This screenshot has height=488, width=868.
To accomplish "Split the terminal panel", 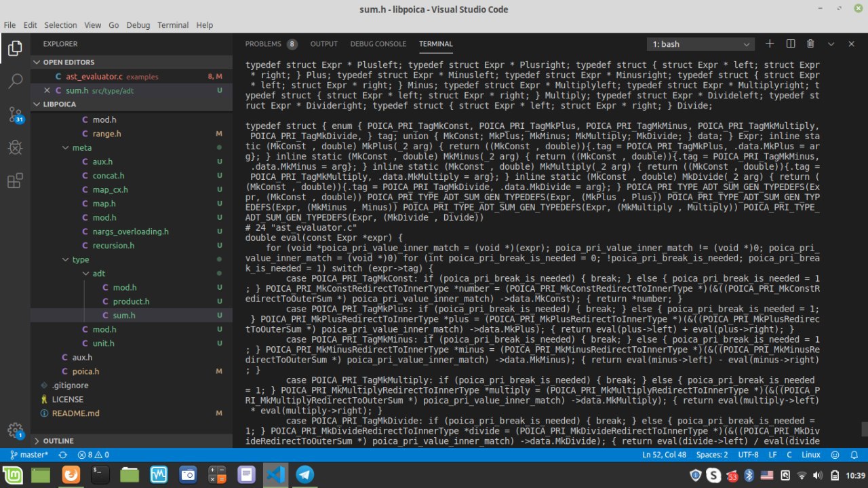I will 790,43.
